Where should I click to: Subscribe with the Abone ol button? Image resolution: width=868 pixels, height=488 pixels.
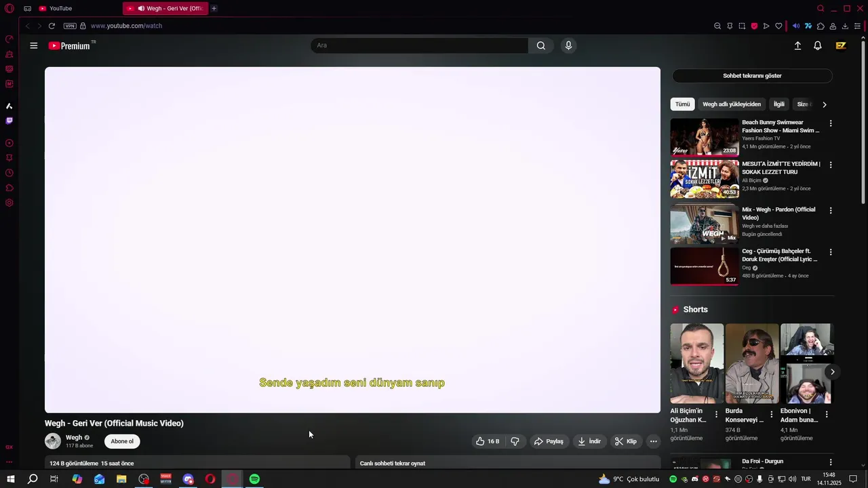[x=122, y=441]
